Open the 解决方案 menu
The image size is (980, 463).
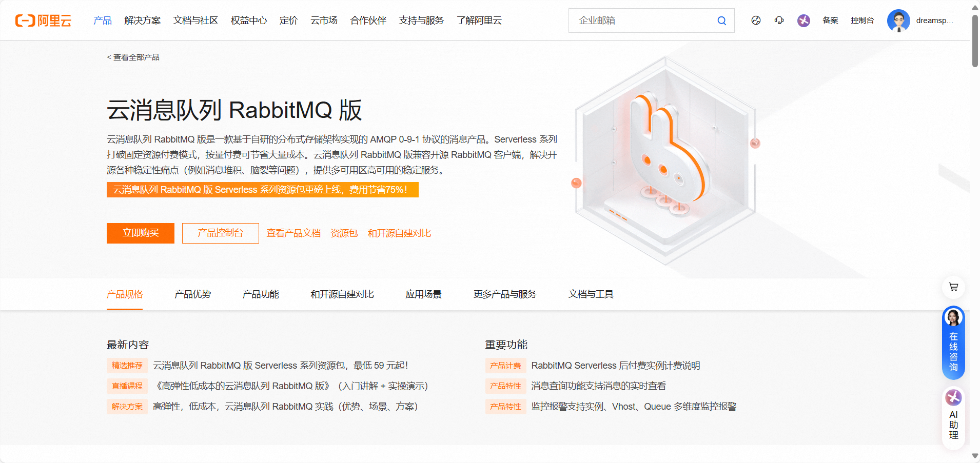pos(143,21)
